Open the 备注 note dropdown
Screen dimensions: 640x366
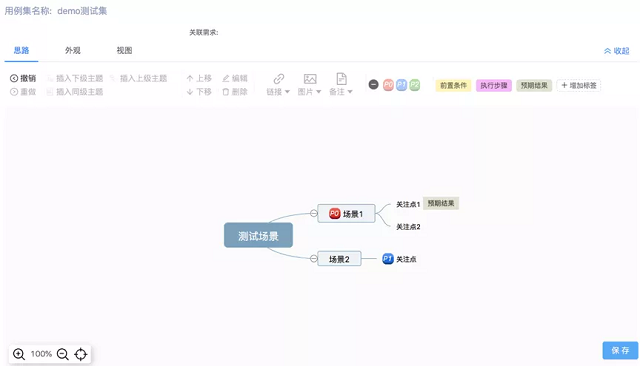pyautogui.click(x=341, y=84)
